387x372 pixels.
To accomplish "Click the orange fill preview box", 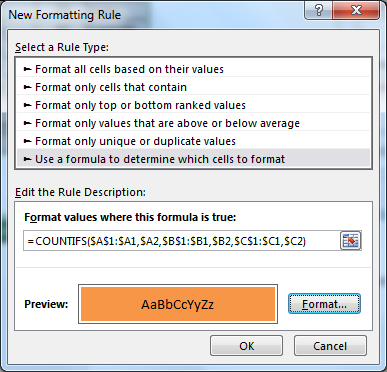I will tap(178, 304).
